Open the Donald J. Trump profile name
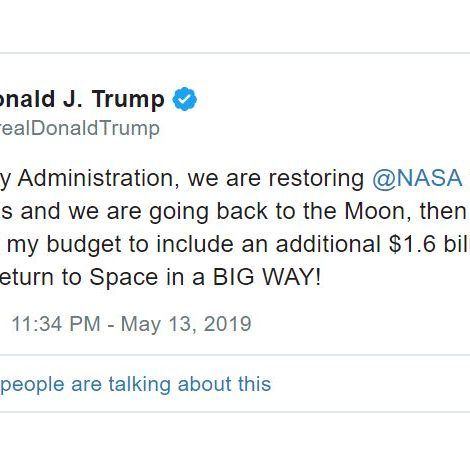The width and height of the screenshot is (470, 454). click(x=82, y=99)
